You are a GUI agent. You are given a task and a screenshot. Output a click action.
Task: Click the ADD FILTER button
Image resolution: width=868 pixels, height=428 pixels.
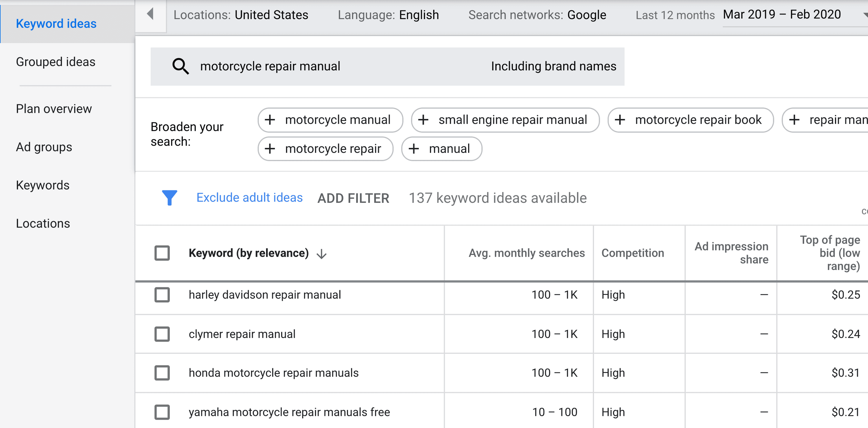[x=353, y=198]
